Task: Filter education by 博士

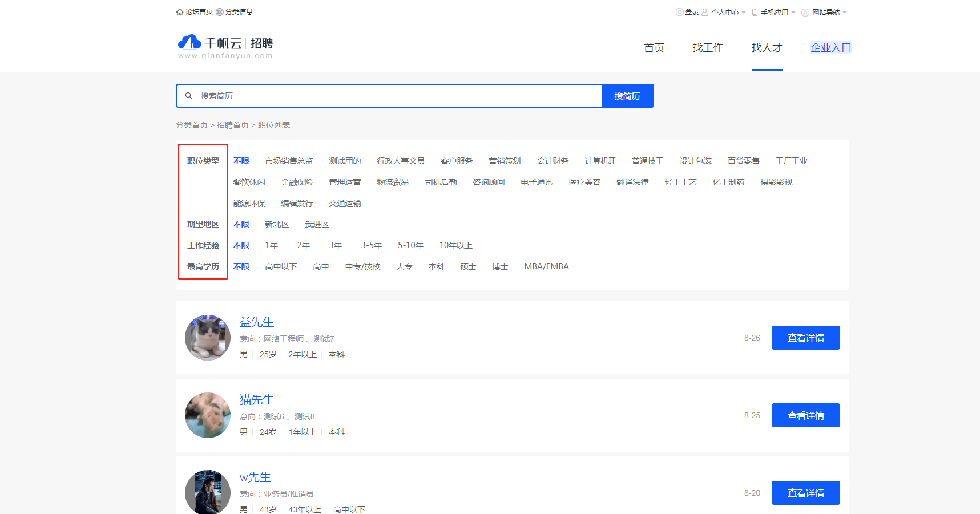Action: click(501, 266)
